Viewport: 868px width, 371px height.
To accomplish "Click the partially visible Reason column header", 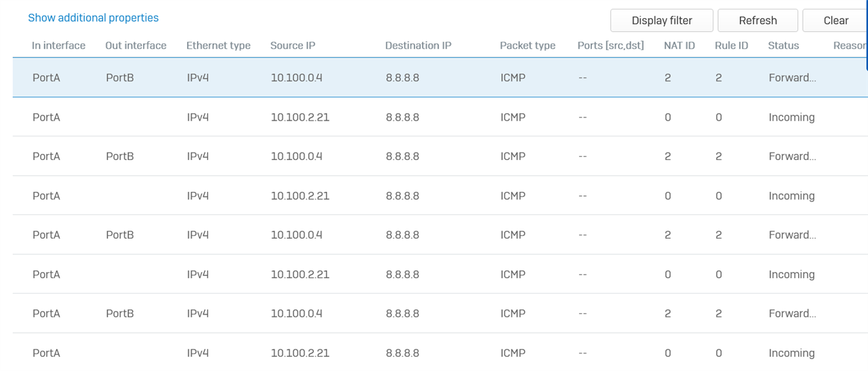I will coord(850,45).
